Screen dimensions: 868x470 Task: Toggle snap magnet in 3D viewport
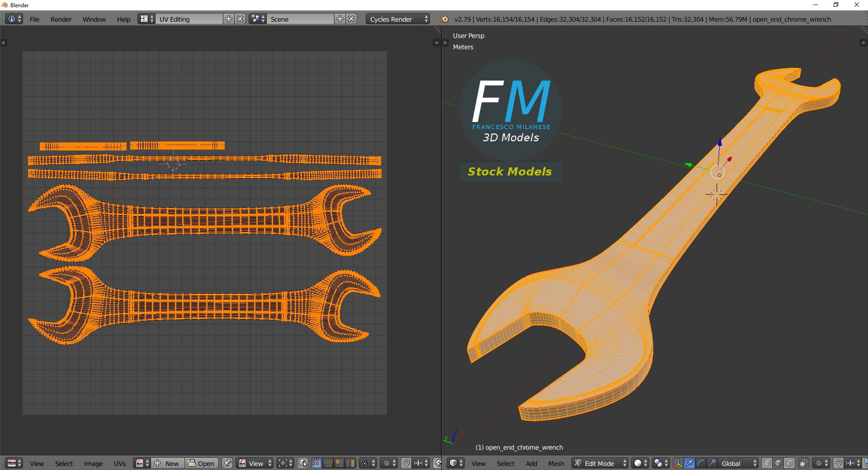pos(838,463)
